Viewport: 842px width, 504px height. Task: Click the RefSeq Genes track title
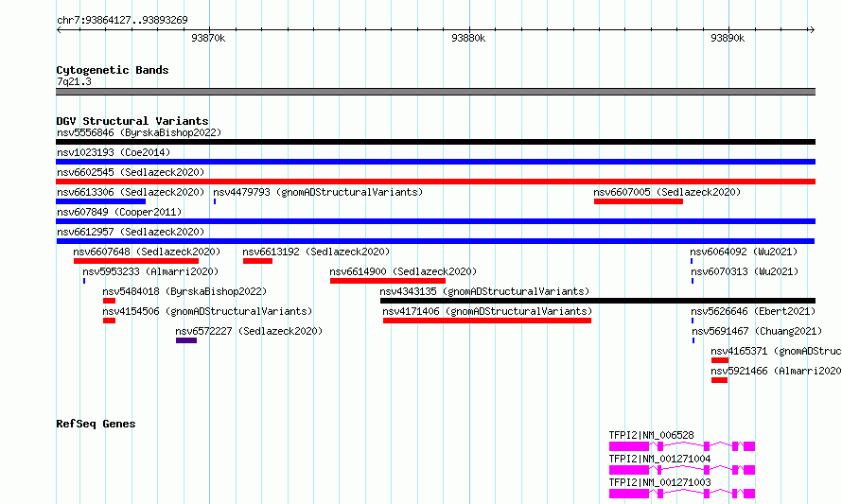coord(96,424)
